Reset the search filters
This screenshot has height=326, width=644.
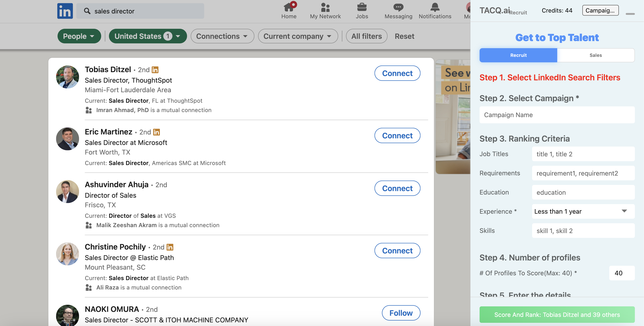tap(404, 36)
